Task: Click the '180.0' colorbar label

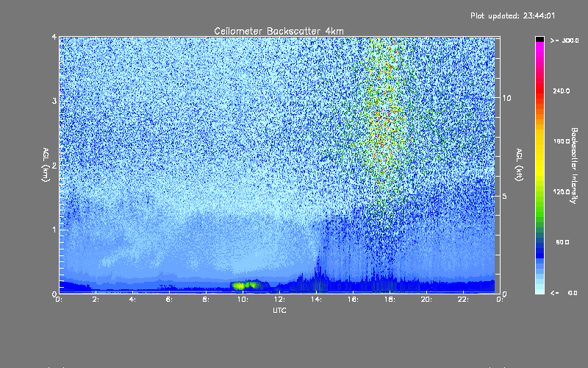Action: [x=562, y=141]
